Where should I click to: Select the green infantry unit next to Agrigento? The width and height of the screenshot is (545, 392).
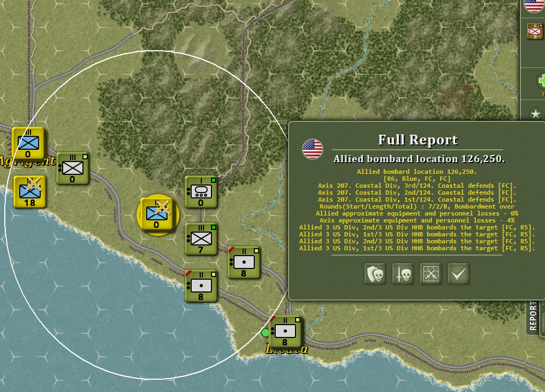pyautogui.click(x=72, y=168)
